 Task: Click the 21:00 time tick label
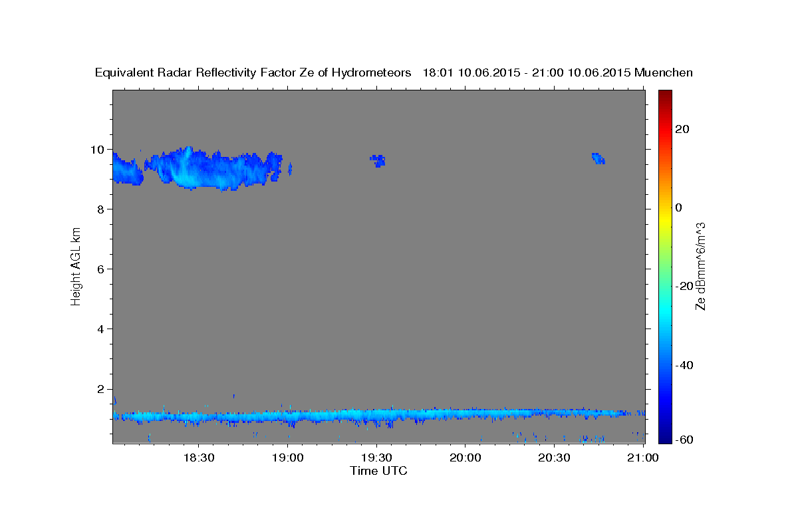pos(643,458)
